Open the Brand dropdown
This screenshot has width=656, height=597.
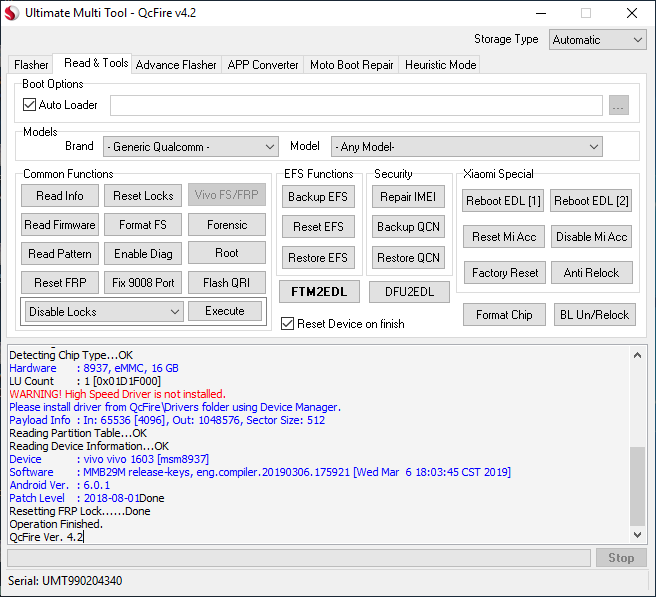[191, 147]
